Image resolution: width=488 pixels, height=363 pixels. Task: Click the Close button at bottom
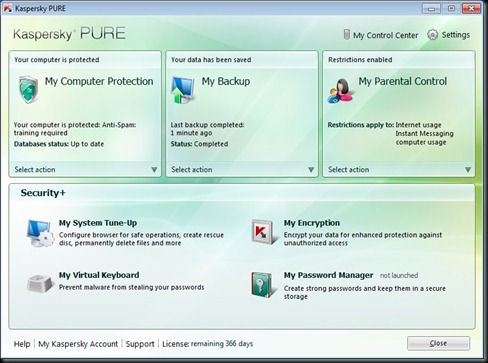tap(438, 343)
